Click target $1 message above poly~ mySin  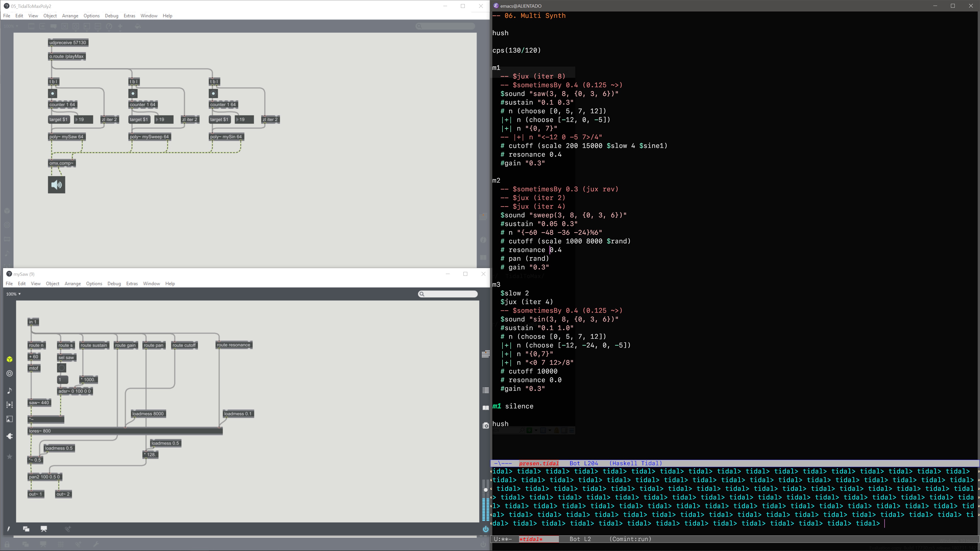pos(219,119)
